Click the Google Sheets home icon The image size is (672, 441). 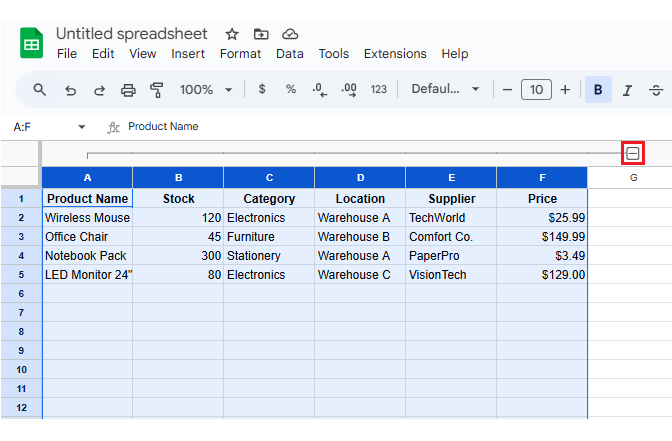click(x=32, y=43)
